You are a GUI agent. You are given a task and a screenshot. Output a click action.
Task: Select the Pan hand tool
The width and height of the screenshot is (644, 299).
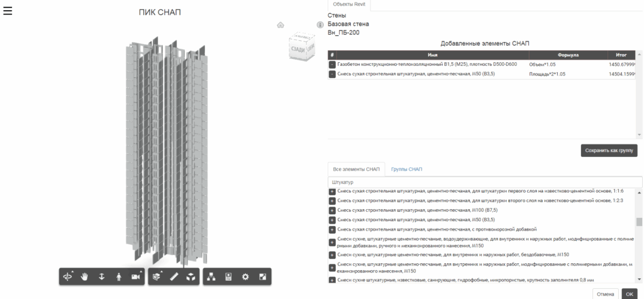coord(85,277)
